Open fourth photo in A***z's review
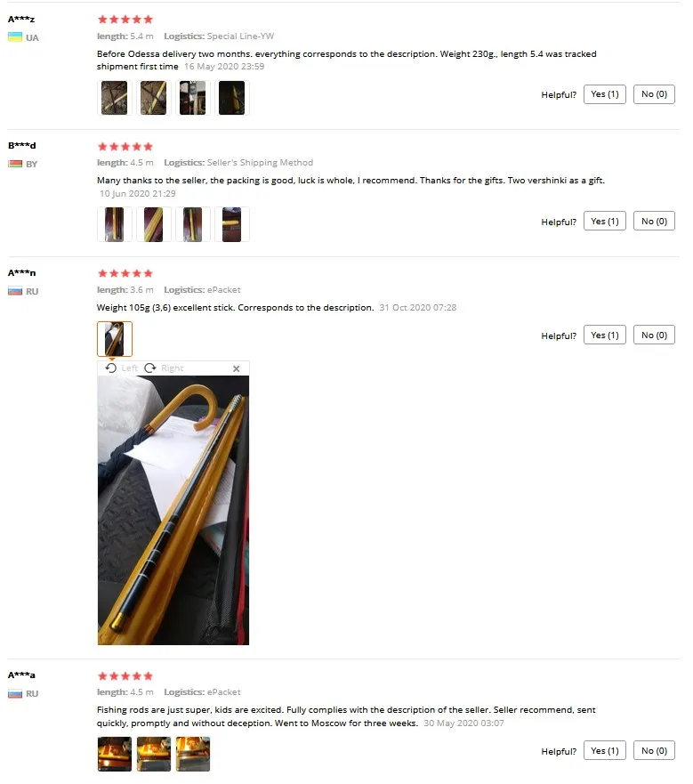693x784 pixels. 232,98
